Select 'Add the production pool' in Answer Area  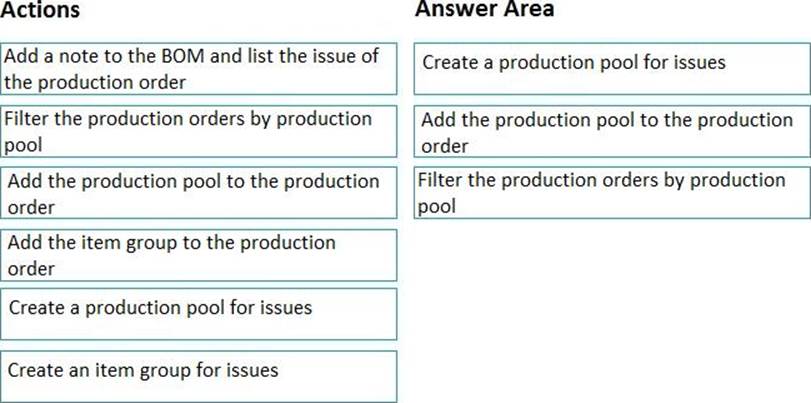pos(612,131)
